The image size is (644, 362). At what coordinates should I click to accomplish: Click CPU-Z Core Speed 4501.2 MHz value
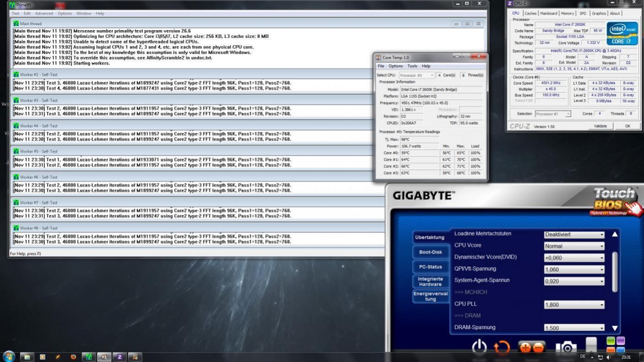tap(551, 83)
